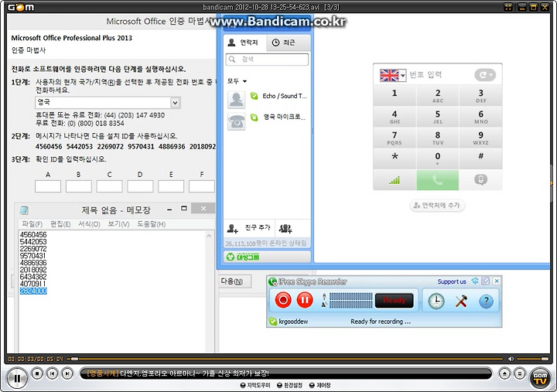Adjust the GOM Player volume slider

(533, 359)
